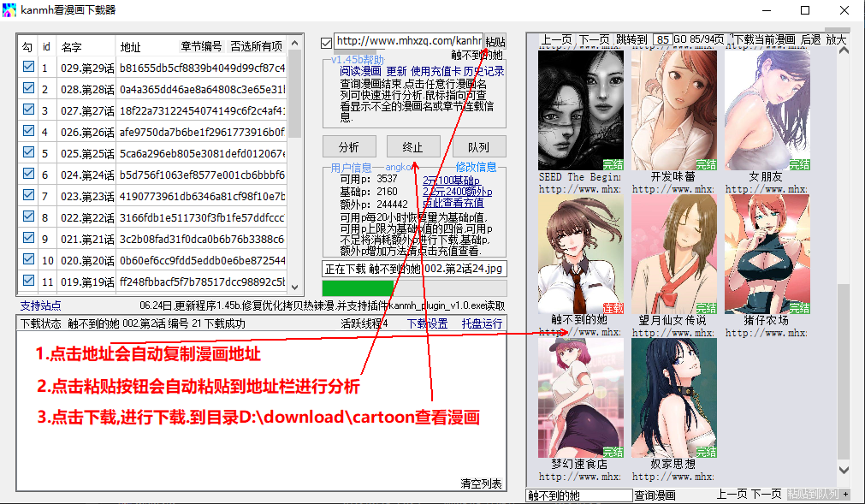
Task: Open the 开发味蕾 comic cover thumbnail
Action: 673,109
